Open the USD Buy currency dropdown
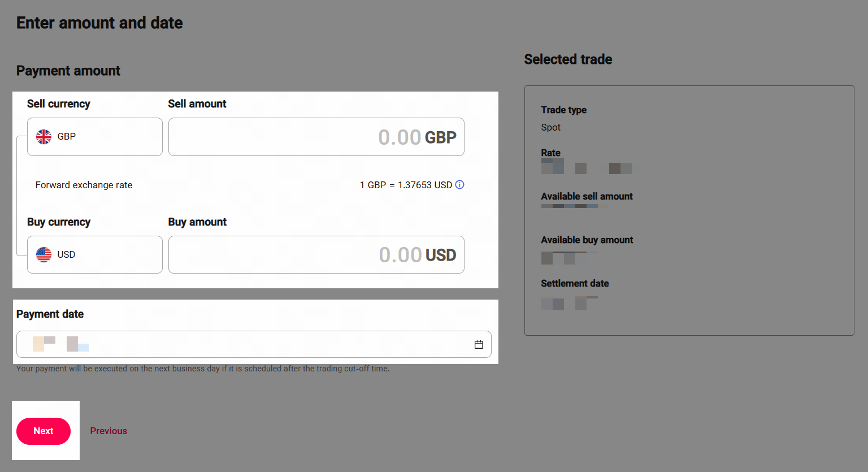 click(x=95, y=254)
